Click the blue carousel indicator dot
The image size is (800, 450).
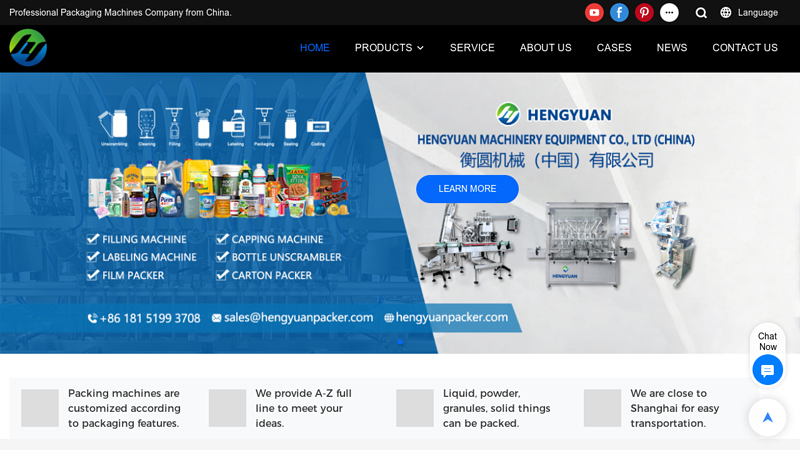pyautogui.click(x=400, y=342)
